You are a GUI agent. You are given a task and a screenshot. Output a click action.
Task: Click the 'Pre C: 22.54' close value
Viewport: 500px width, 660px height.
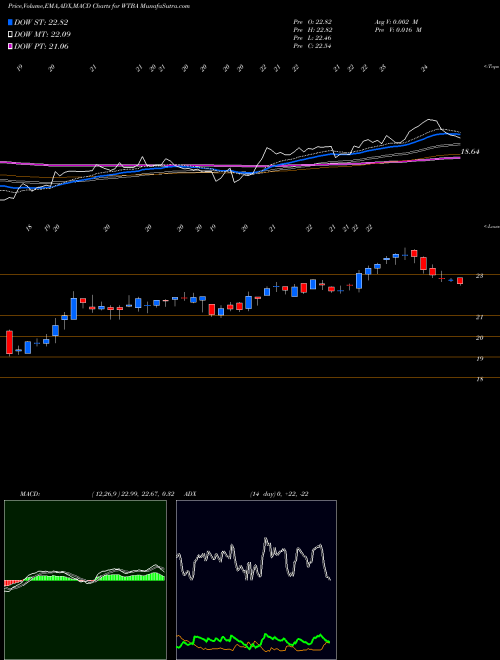coord(313,46)
